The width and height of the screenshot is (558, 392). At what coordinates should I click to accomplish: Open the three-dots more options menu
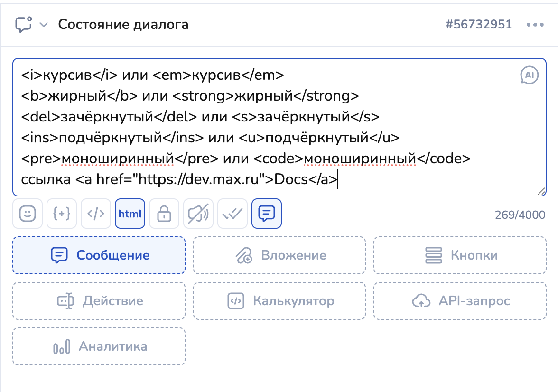click(x=535, y=25)
